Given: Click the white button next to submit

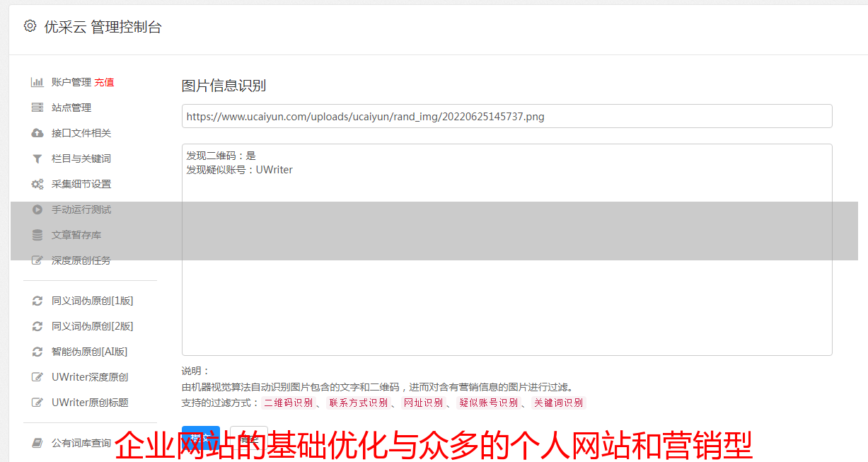Looking at the screenshot, I should [x=249, y=438].
